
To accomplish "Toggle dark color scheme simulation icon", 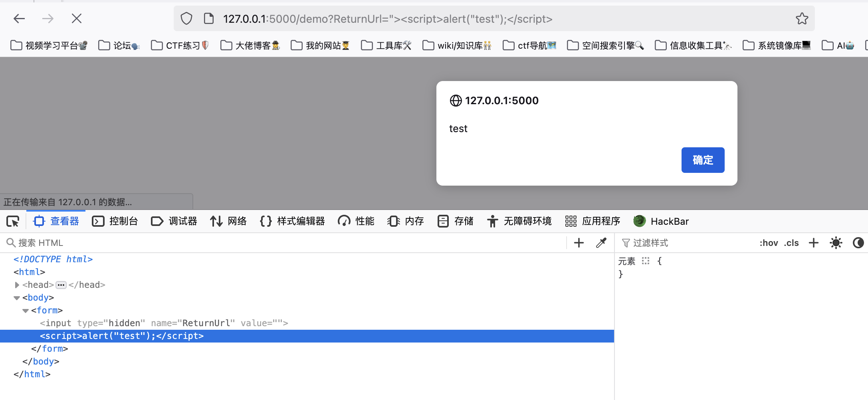I will [x=858, y=243].
